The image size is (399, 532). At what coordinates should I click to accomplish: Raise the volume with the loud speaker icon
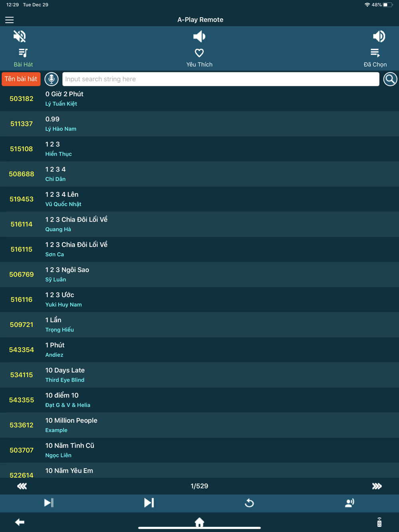pyautogui.click(x=379, y=36)
